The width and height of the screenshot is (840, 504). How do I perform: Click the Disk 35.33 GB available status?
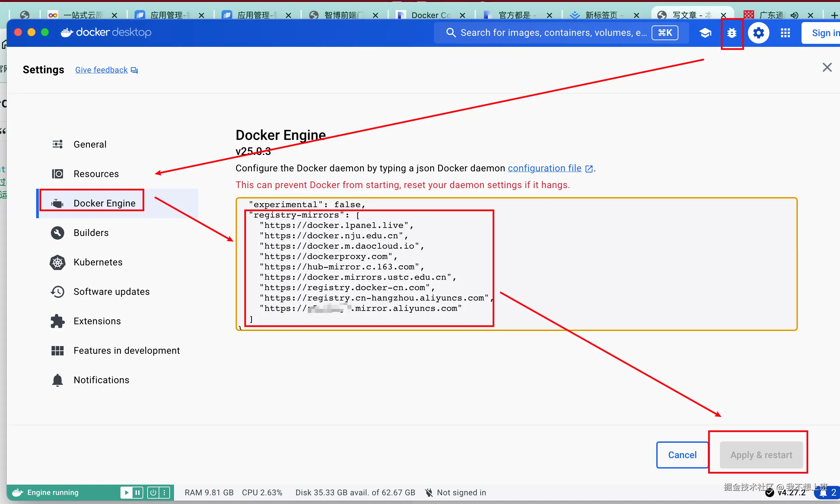[x=355, y=493]
